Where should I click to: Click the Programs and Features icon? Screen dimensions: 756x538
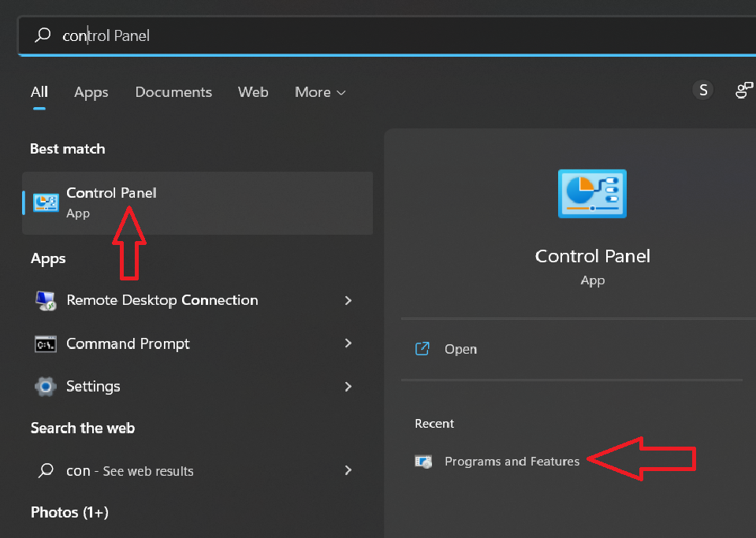[423, 462]
